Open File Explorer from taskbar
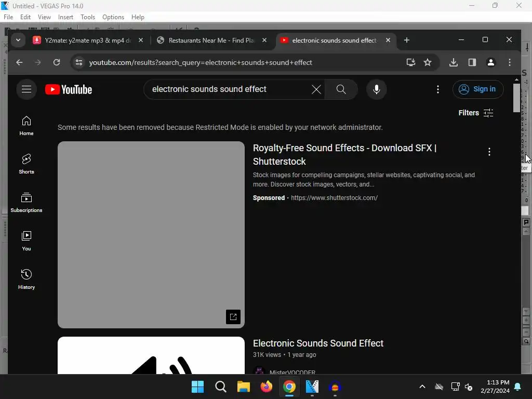The height and width of the screenshot is (399, 532). coord(243,387)
